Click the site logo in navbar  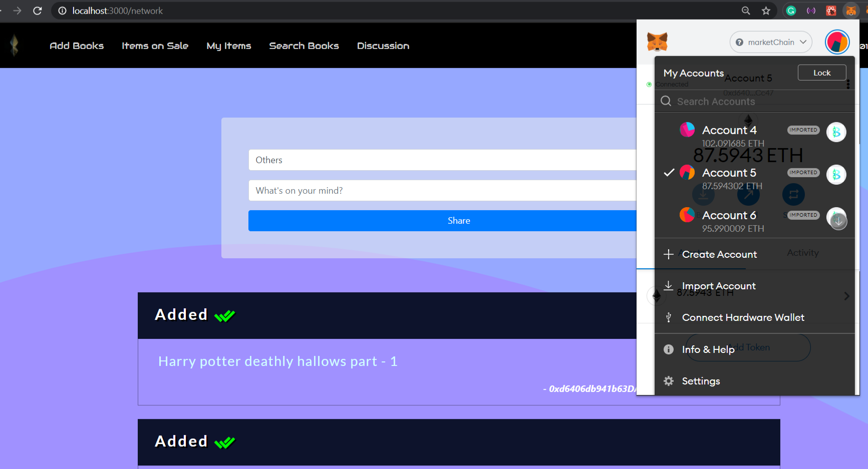click(x=14, y=46)
